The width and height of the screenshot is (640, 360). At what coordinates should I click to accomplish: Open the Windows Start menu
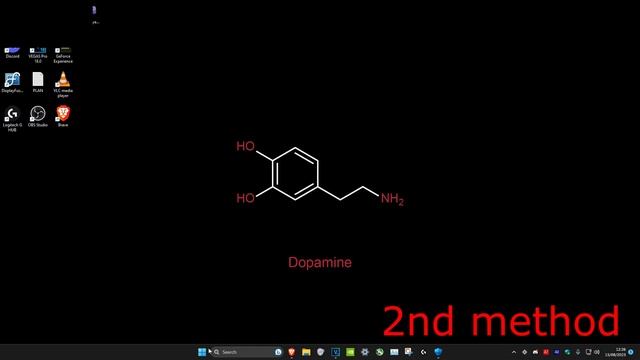click(202, 352)
